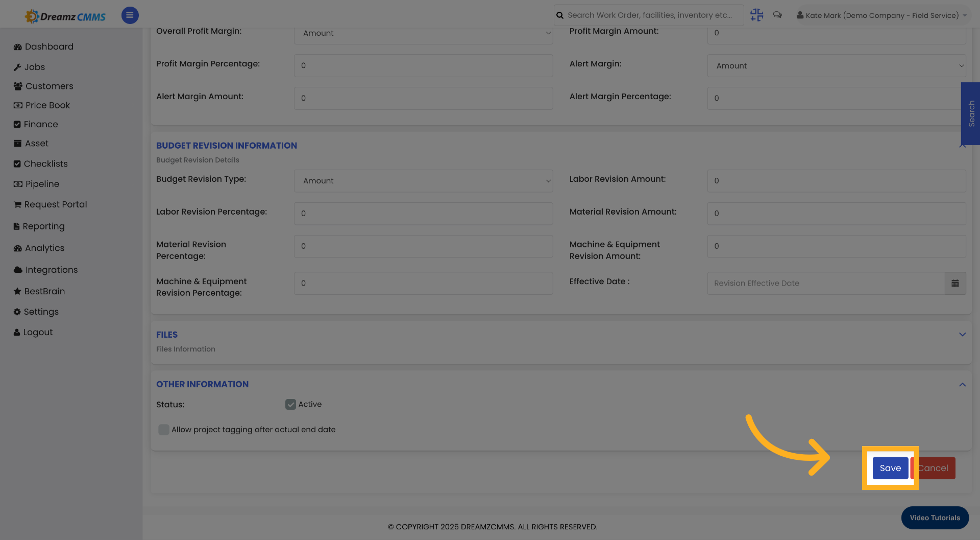Click the Analytics gauge icon
Screen dimensions: 980x540
pyautogui.click(x=17, y=248)
